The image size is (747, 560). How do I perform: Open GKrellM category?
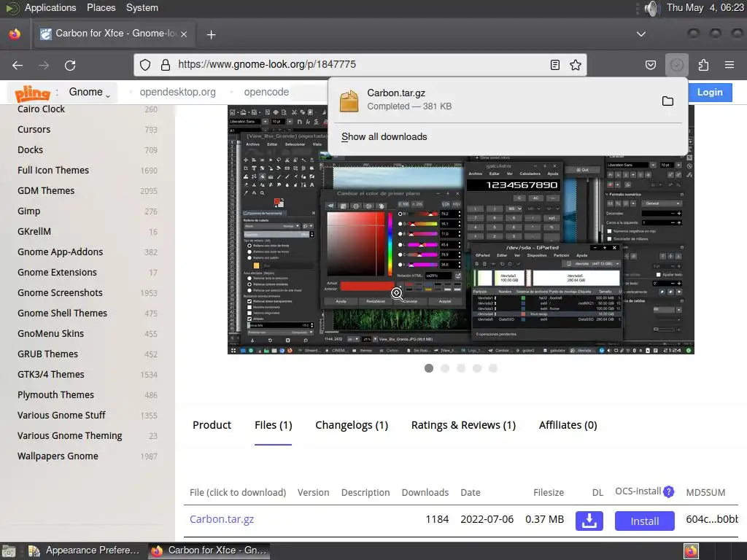click(x=34, y=231)
